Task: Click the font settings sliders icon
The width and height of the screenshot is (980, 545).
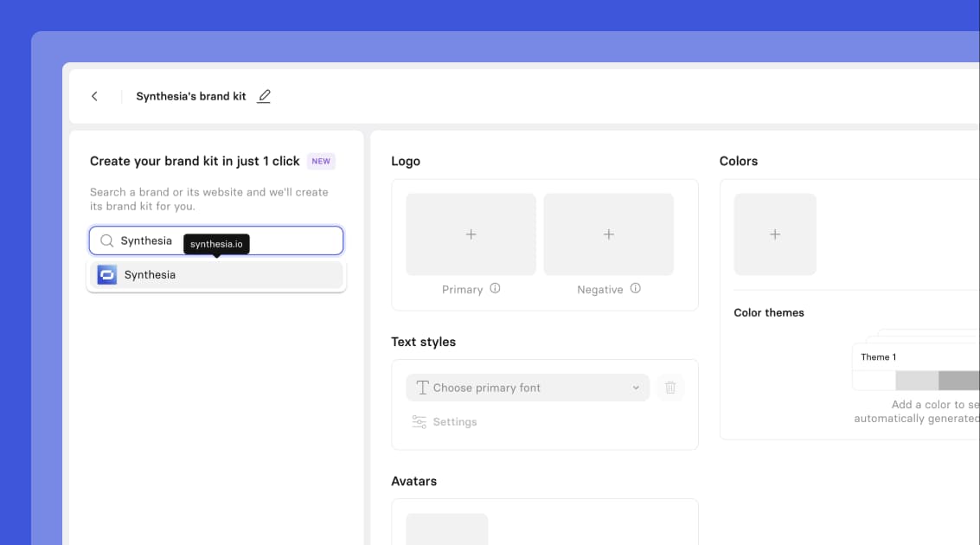Action: pos(420,422)
